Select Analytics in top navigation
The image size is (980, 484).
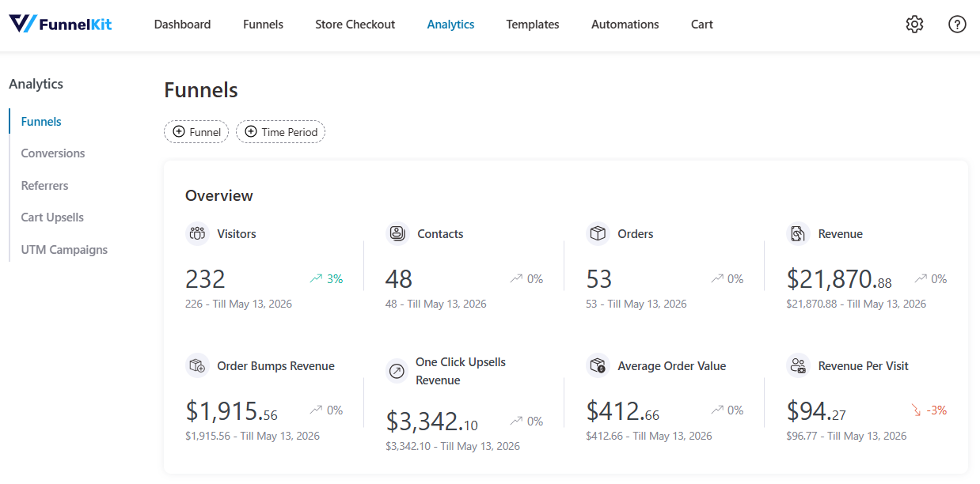(x=450, y=25)
